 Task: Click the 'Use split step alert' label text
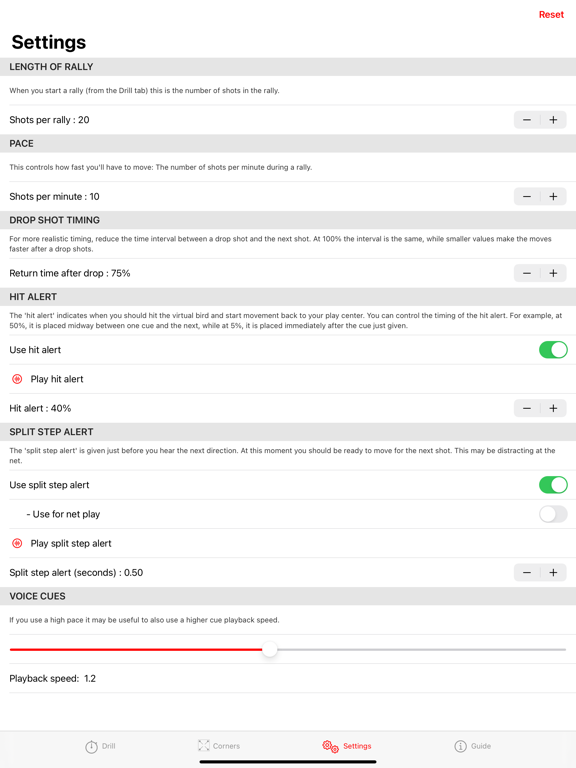pyautogui.click(x=49, y=485)
